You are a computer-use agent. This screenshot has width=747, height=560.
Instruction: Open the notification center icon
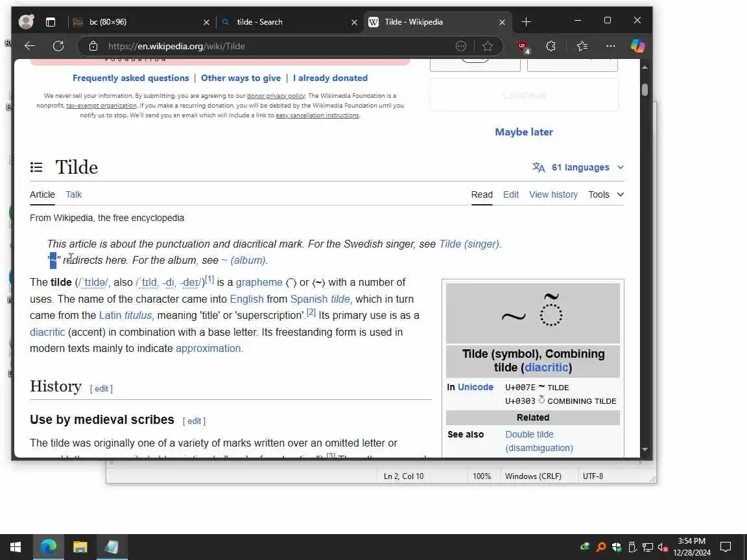click(x=726, y=546)
